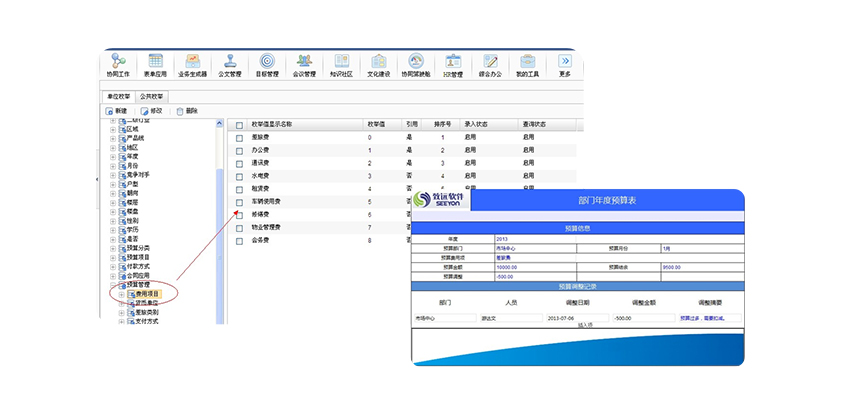Toggle the select-all checkbox in table header
Screen dimensions: 842x415
239,125
